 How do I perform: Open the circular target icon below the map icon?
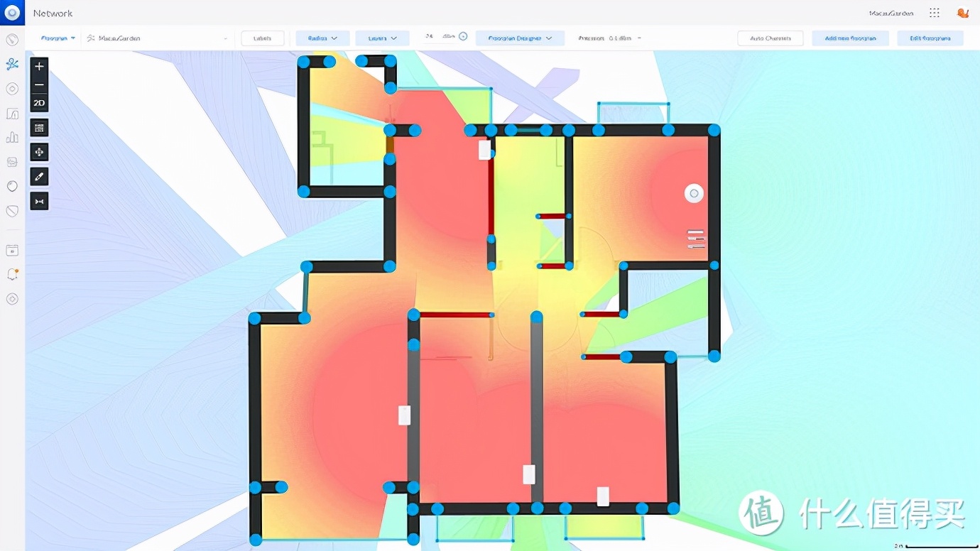(x=12, y=89)
